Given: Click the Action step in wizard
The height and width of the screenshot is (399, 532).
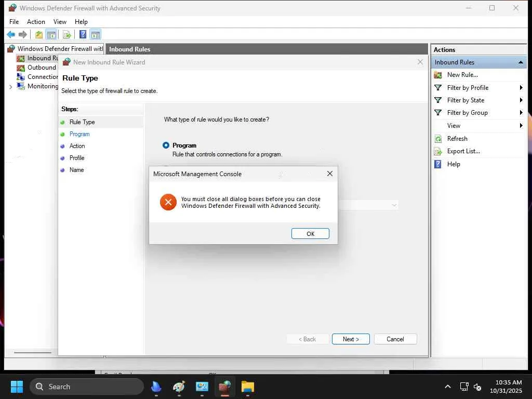Looking at the screenshot, I should pyautogui.click(x=77, y=146).
